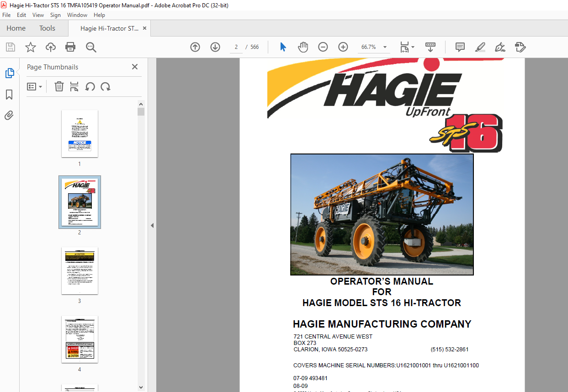The width and height of the screenshot is (568, 392).
Task: Open the View menu
Action: click(x=38, y=15)
